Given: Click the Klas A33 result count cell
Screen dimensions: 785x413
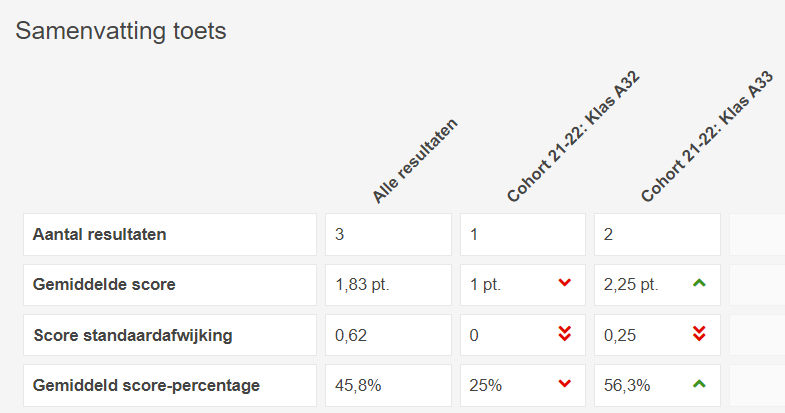Looking at the screenshot, I should pos(657,234).
